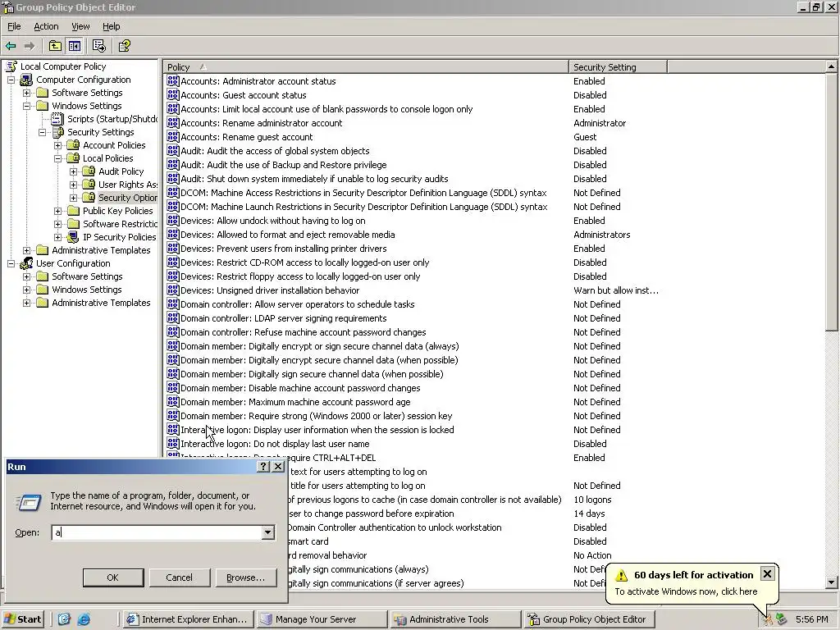Select 'Domain member: Disable machine account password changes'
The width and height of the screenshot is (840, 630).
[x=300, y=387]
